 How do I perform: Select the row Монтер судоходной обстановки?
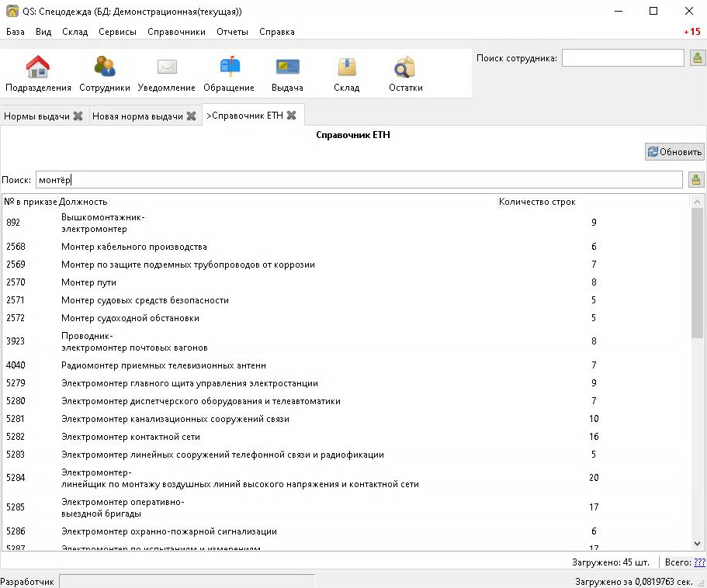tap(346, 317)
